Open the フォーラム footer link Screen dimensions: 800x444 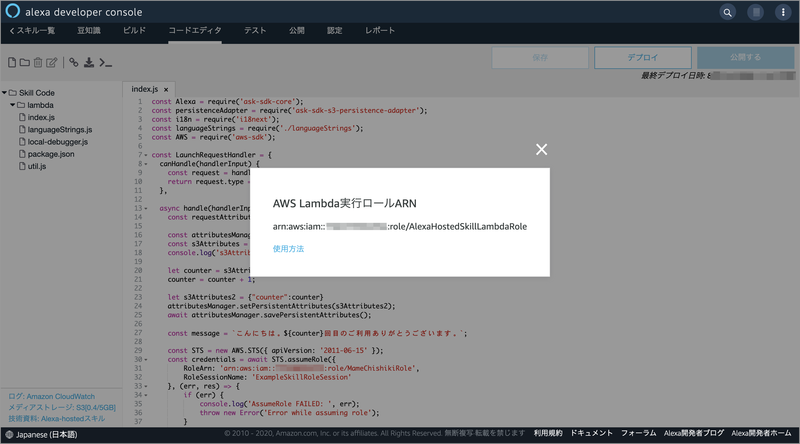638,433
